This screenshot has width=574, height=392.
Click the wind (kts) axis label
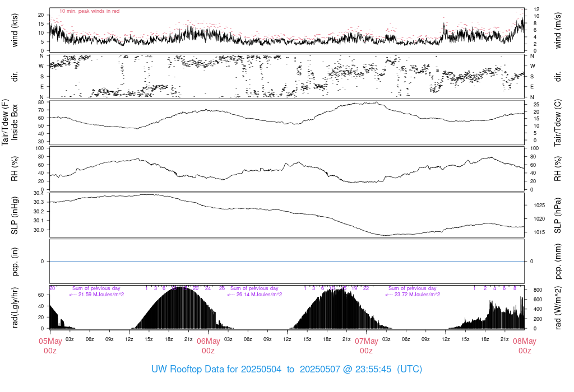[x=15, y=30]
